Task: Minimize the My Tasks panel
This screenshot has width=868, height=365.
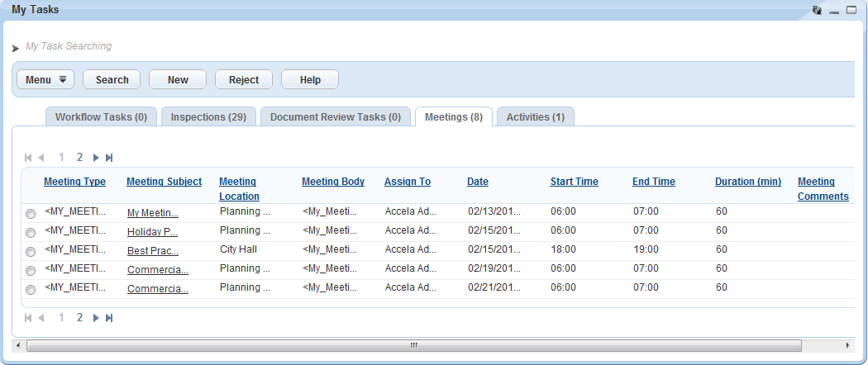Action: [834, 11]
